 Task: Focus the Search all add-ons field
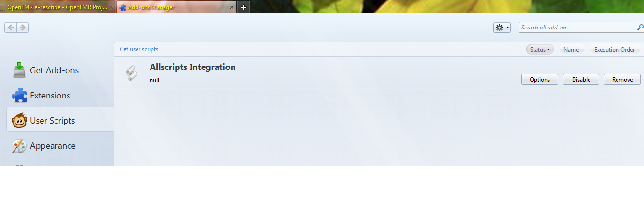pos(577,28)
